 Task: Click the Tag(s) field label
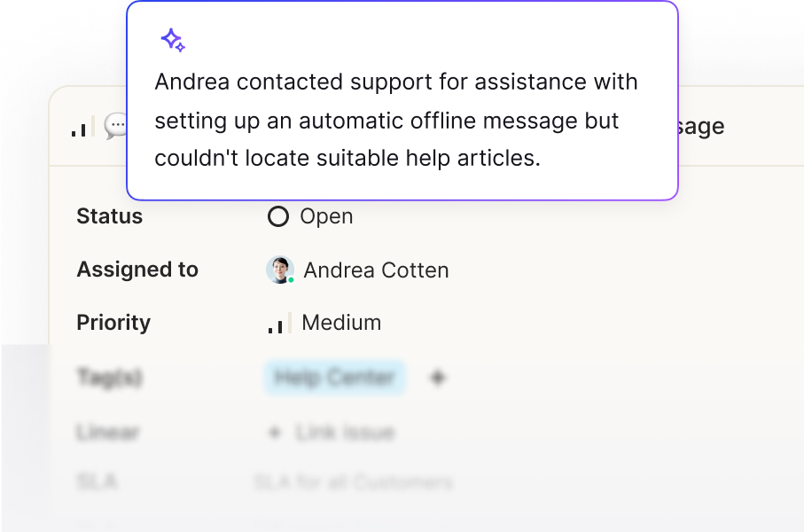click(109, 378)
